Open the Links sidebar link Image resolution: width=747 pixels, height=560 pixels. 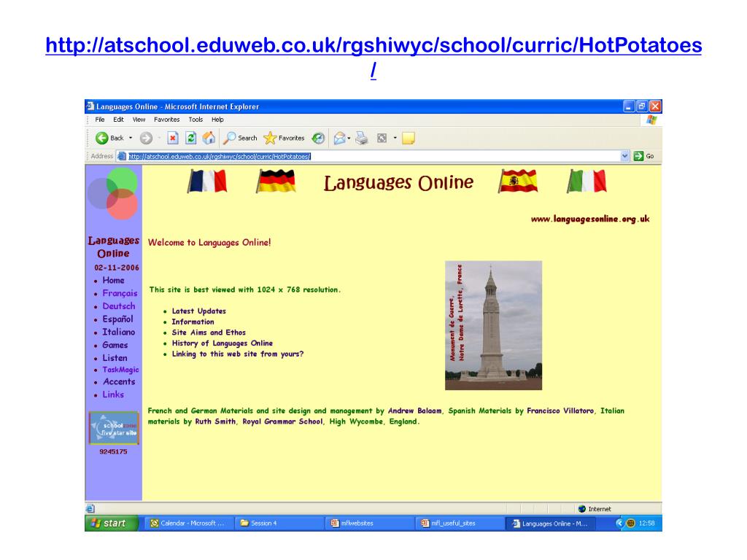click(113, 394)
